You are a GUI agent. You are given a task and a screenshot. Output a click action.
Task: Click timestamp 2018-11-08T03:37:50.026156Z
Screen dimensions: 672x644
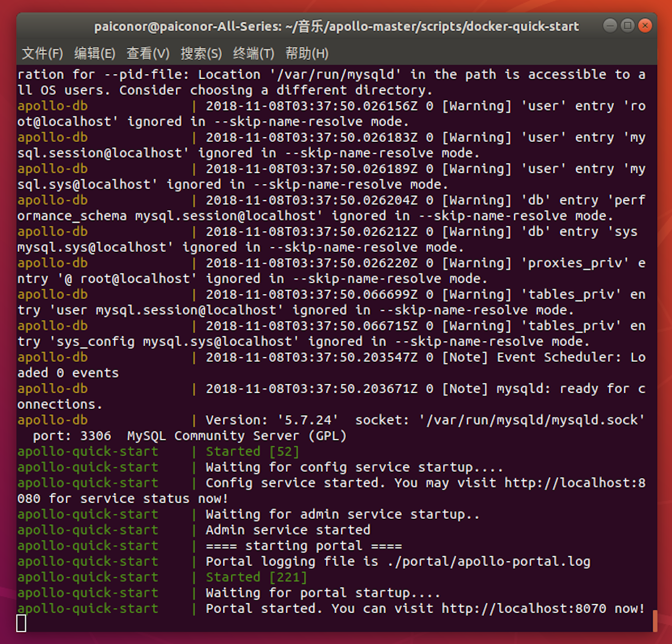(x=312, y=106)
